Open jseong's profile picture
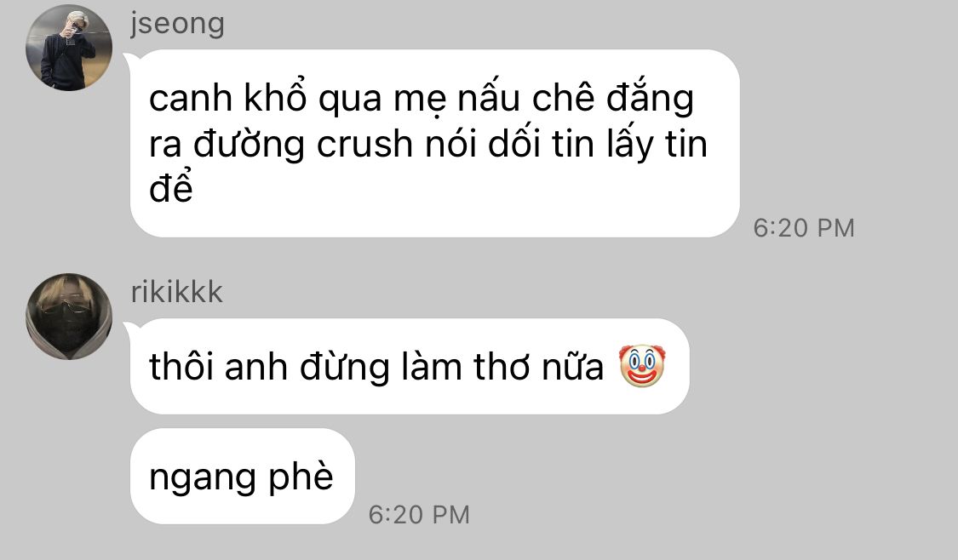This screenshot has width=958, height=560. tap(69, 48)
